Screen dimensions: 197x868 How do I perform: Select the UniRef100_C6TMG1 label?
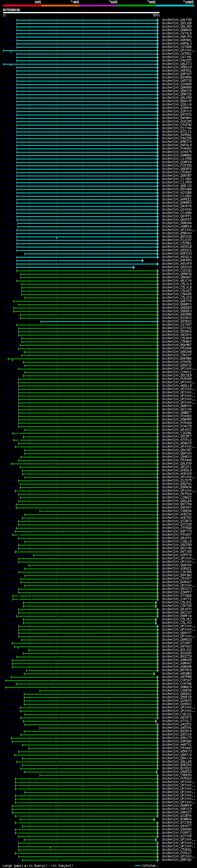176,54
